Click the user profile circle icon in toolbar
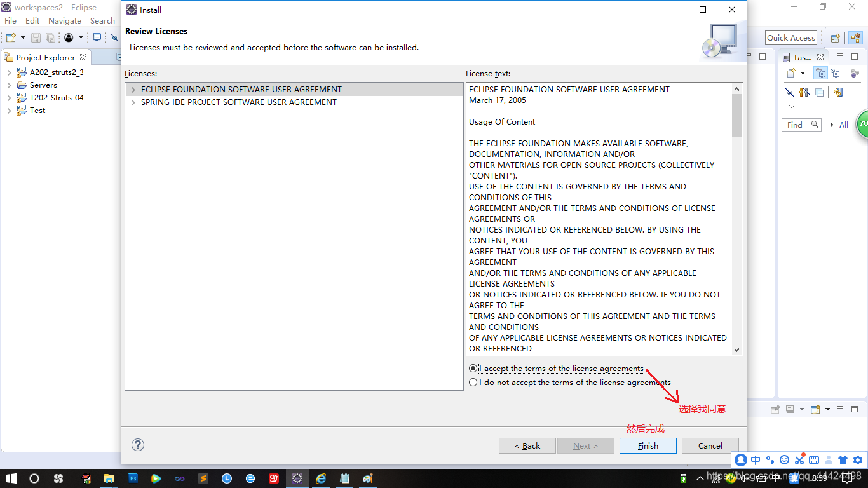 pyautogui.click(x=69, y=38)
